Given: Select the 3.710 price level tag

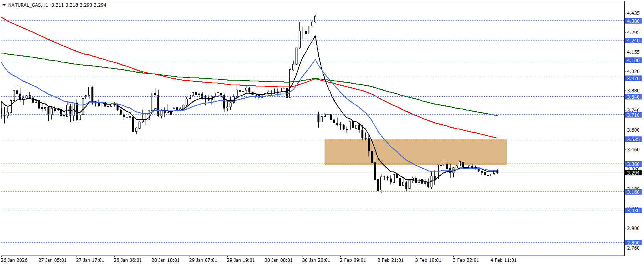Looking at the screenshot, I should click(x=633, y=115).
